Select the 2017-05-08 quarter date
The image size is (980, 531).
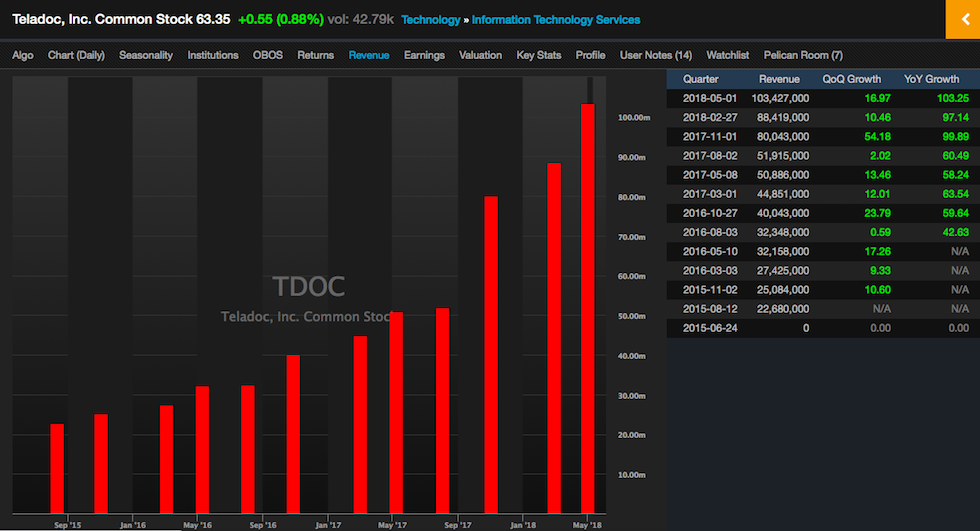coord(710,175)
